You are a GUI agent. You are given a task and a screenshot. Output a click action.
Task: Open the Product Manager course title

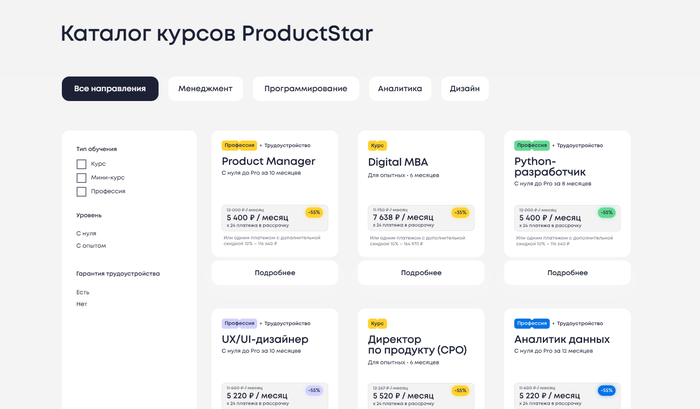(268, 161)
